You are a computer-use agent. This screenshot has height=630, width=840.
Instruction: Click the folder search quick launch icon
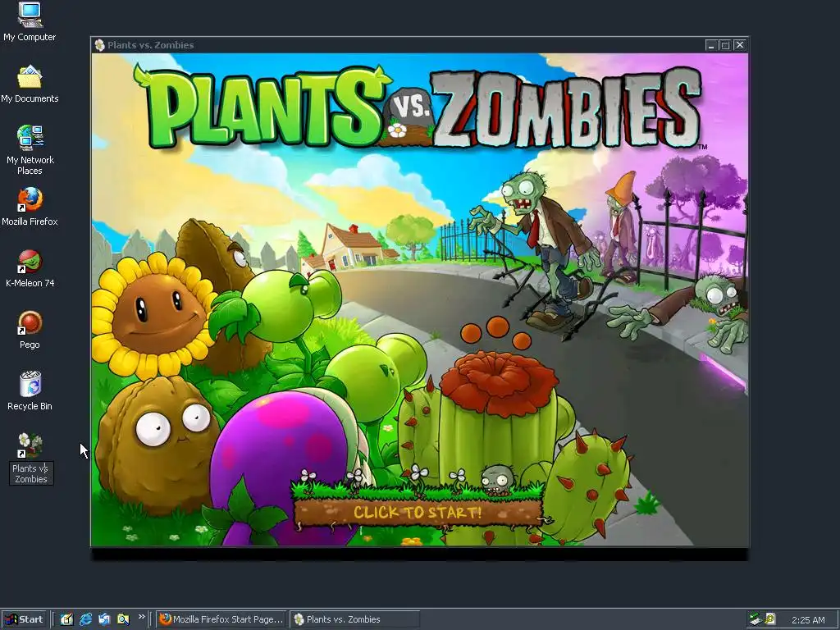(x=123, y=619)
